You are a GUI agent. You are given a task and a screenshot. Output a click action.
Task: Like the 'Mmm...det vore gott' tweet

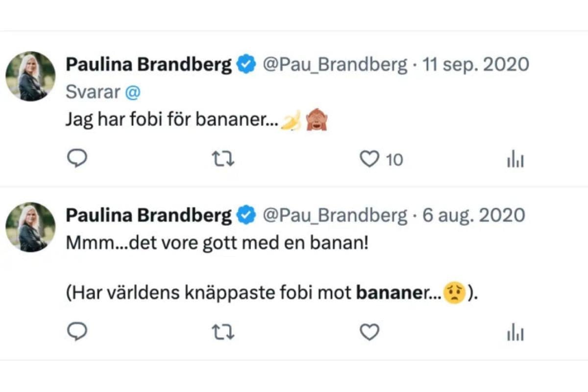[370, 333]
